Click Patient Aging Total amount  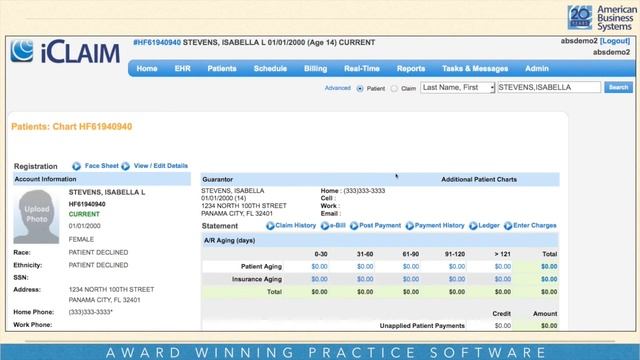549,267
